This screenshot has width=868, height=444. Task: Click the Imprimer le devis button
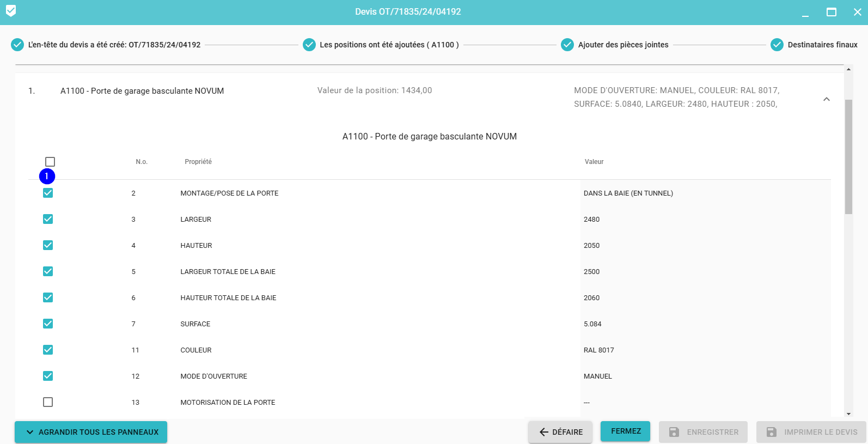811,432
